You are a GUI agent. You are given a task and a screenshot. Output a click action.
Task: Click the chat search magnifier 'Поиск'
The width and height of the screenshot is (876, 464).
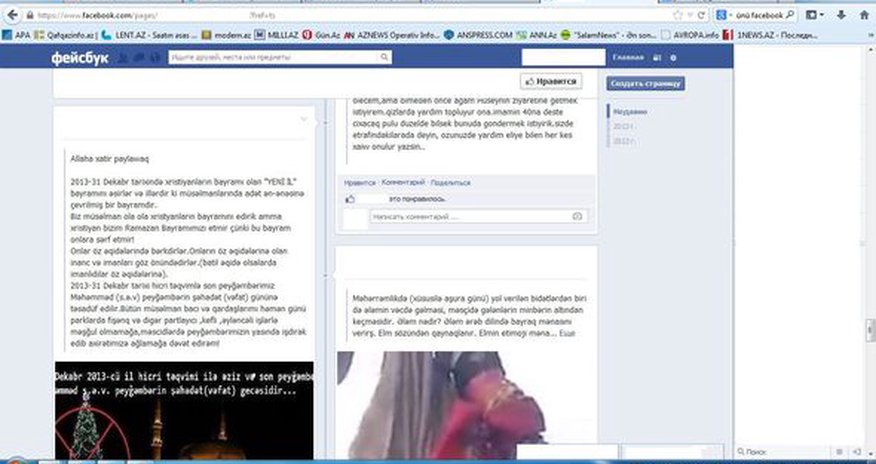point(741,451)
